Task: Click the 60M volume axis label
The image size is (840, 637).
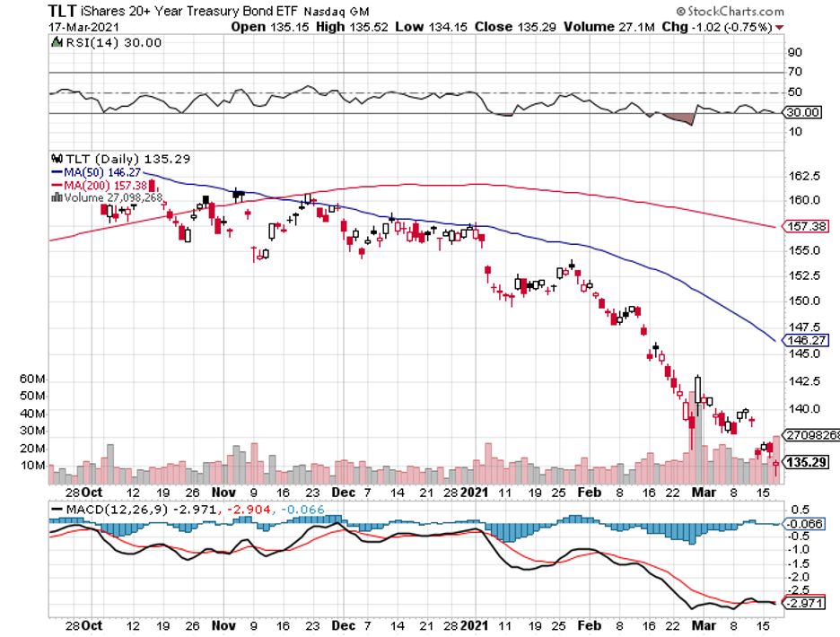Action: 32,380
